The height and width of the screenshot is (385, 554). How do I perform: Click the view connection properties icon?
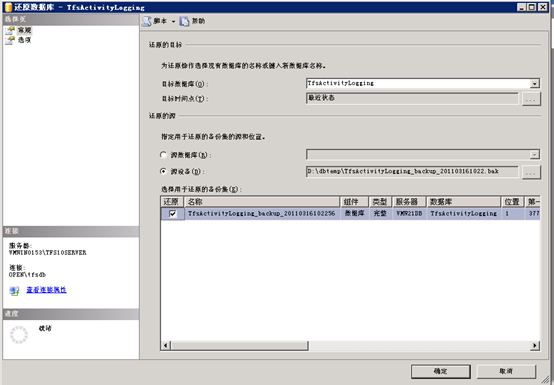click(x=14, y=291)
